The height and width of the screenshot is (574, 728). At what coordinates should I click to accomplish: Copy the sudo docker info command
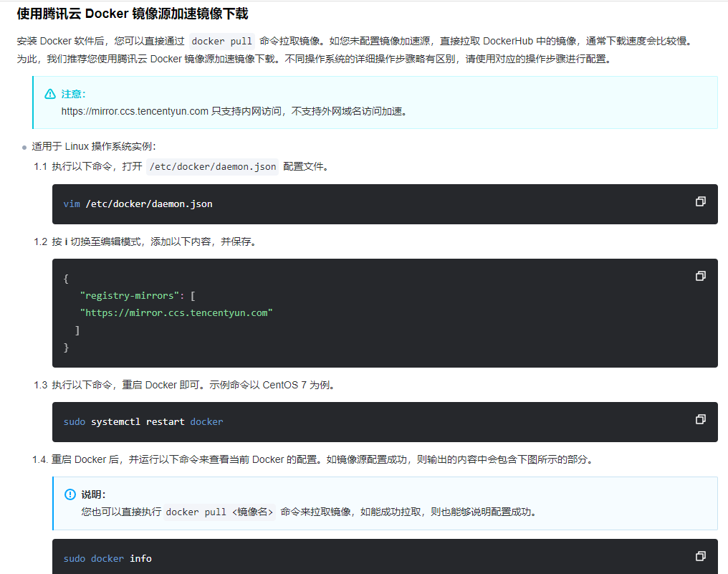701,556
